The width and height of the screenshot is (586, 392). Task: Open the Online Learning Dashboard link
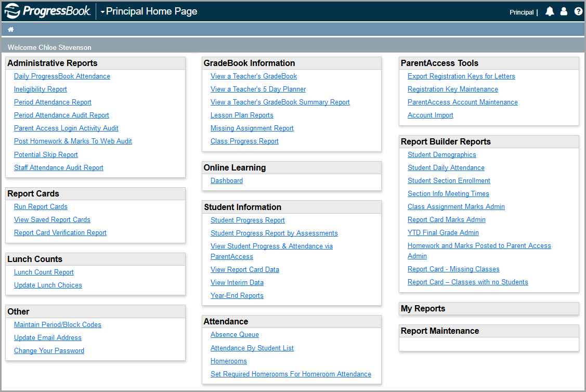tap(227, 181)
